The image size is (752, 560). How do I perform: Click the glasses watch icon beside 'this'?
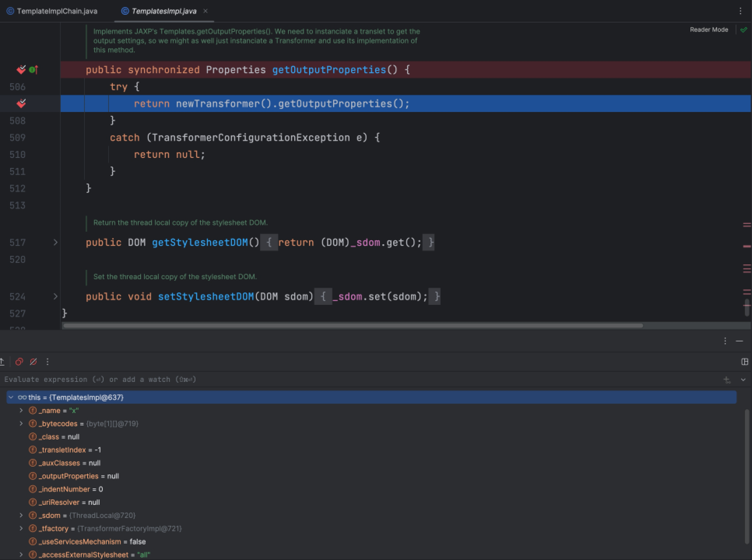[22, 397]
